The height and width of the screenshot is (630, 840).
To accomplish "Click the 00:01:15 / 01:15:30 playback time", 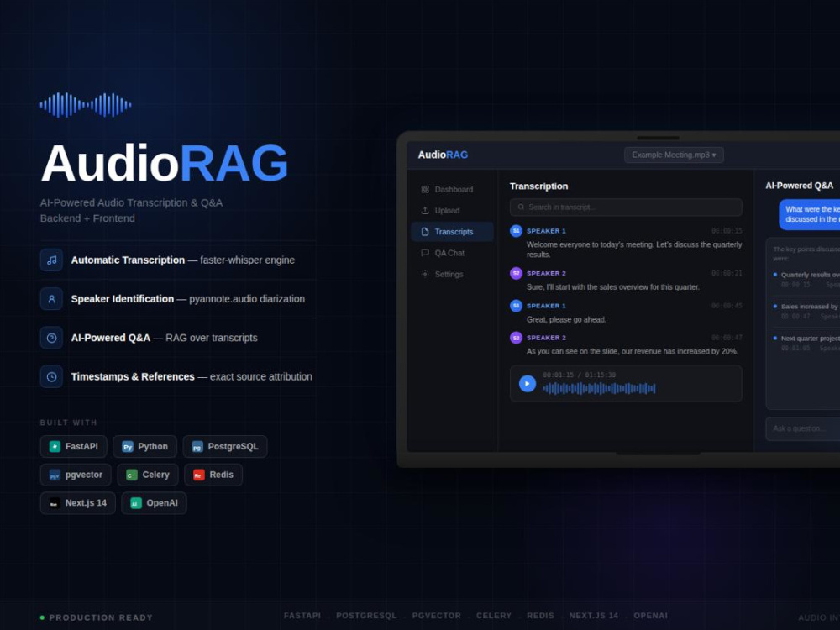I will [x=579, y=375].
